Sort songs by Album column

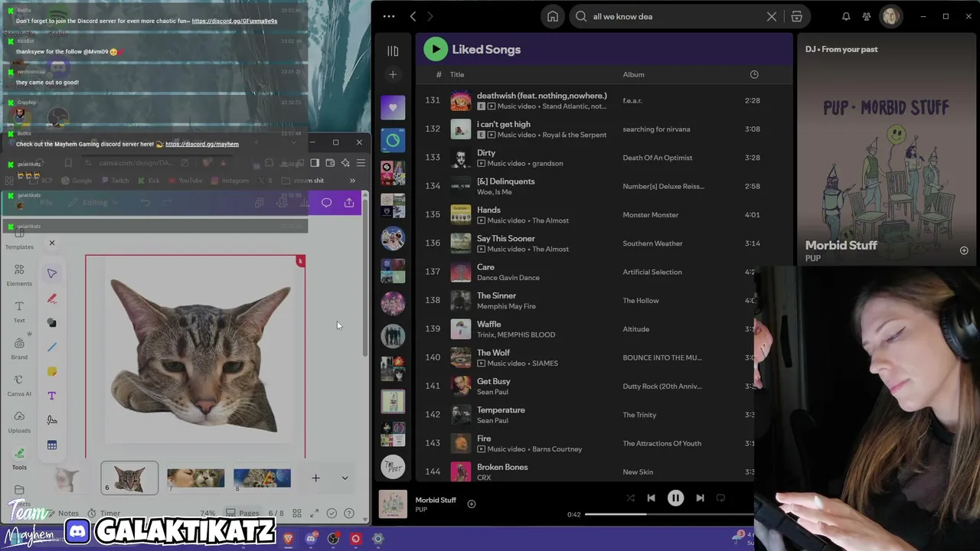pos(633,74)
